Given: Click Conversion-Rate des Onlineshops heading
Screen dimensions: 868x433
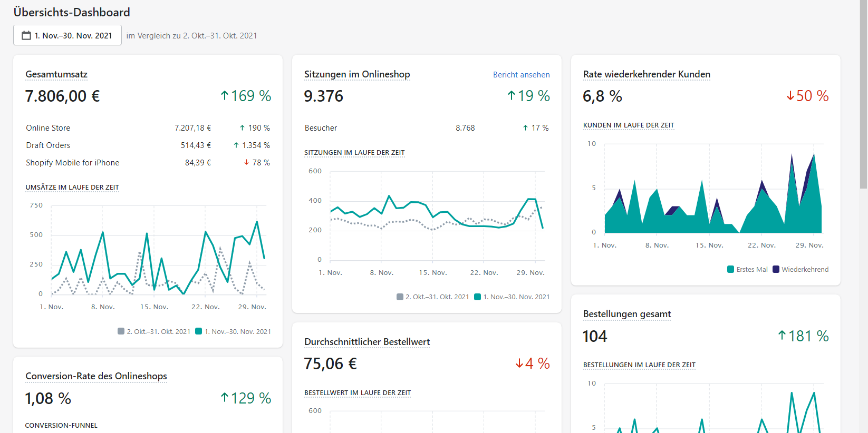Looking at the screenshot, I should (96, 376).
